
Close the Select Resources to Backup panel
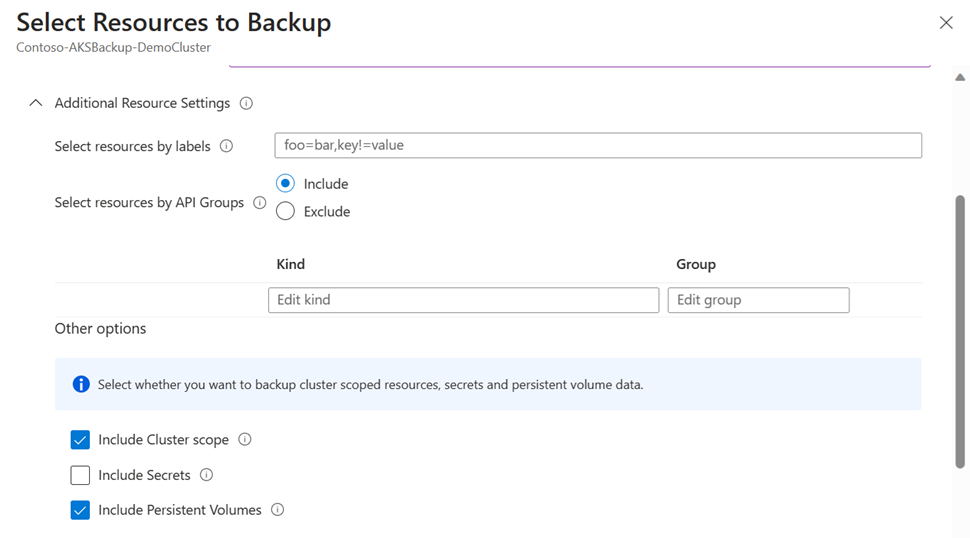946,23
